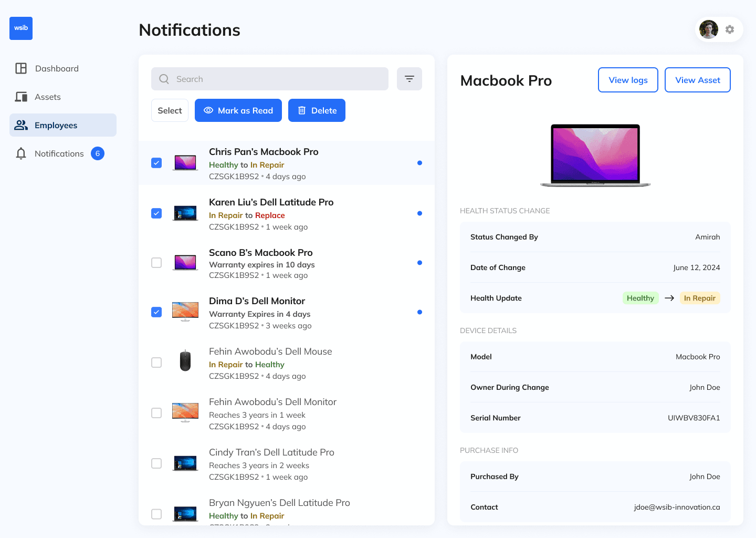Viewport: 756px width, 538px height.
Task: Open Scano B's Macbook Pro notification title
Action: tap(260, 253)
